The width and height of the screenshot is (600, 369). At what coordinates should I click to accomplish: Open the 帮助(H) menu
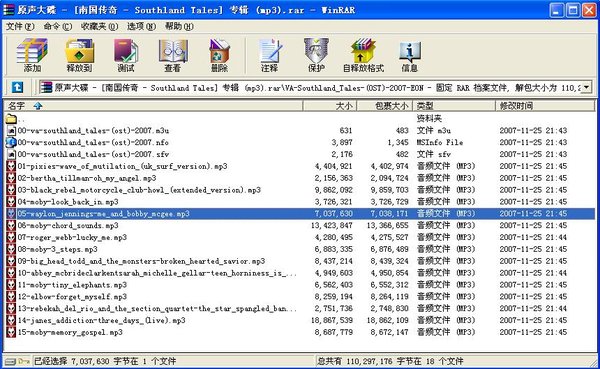(179, 26)
